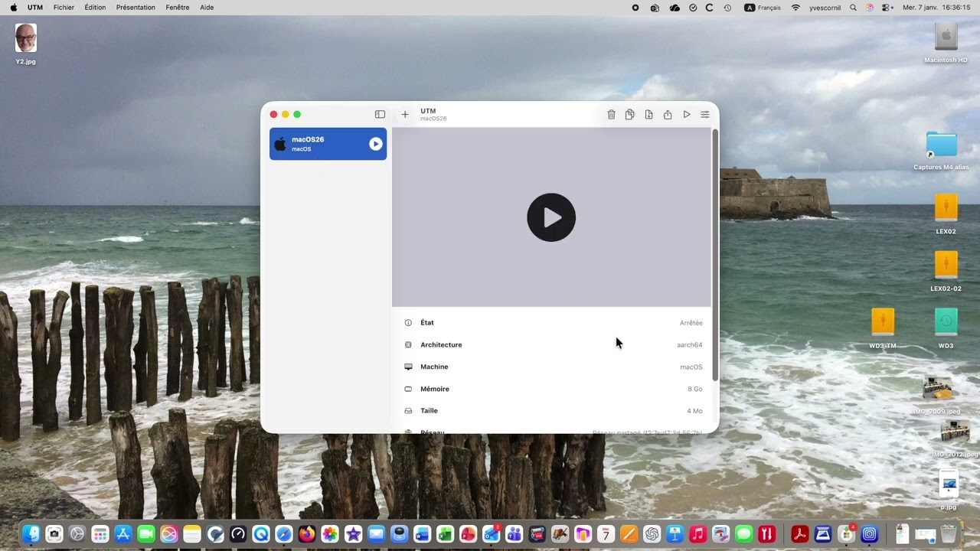Open the Fenêtre menu

(177, 8)
